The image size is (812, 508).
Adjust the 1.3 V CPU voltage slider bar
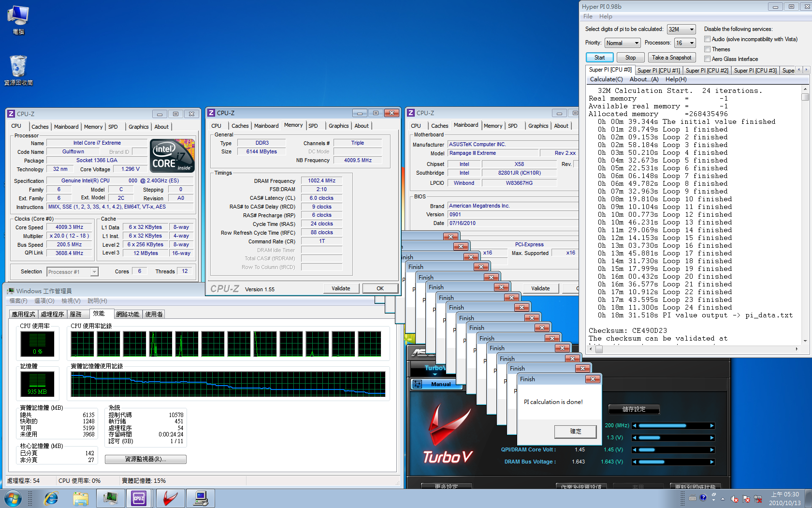point(673,438)
